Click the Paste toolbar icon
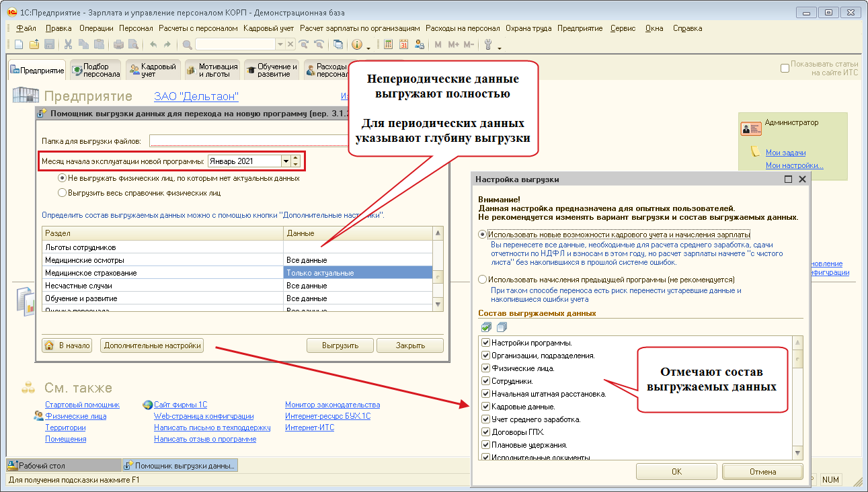Screen dimensions: 868x492 click(99, 44)
